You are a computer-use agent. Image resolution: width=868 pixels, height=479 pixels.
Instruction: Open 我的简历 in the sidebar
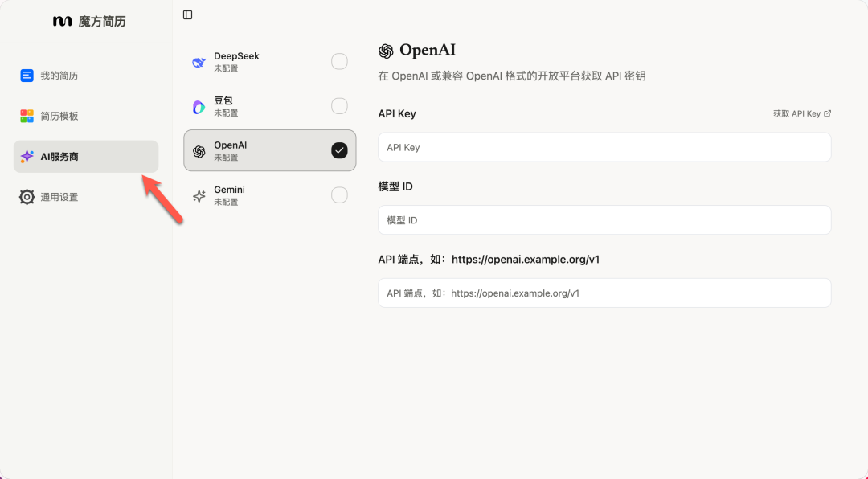[x=86, y=76]
